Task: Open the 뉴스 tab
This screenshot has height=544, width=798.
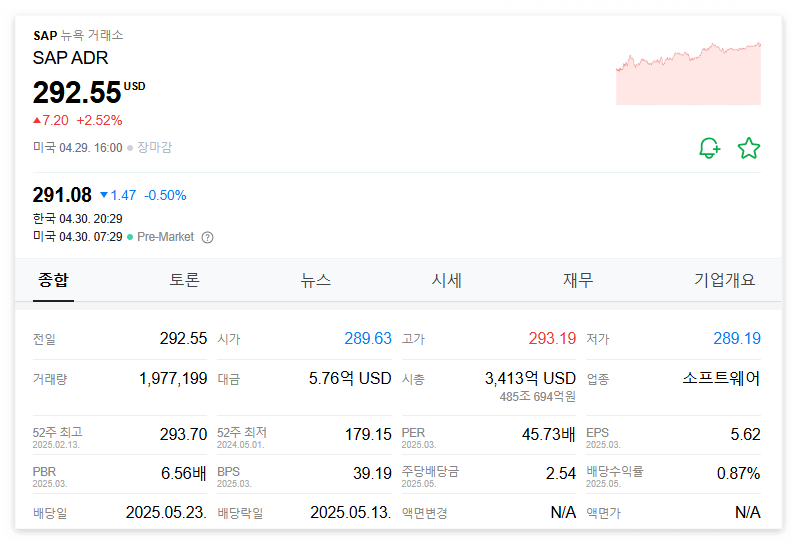Action: point(316,280)
